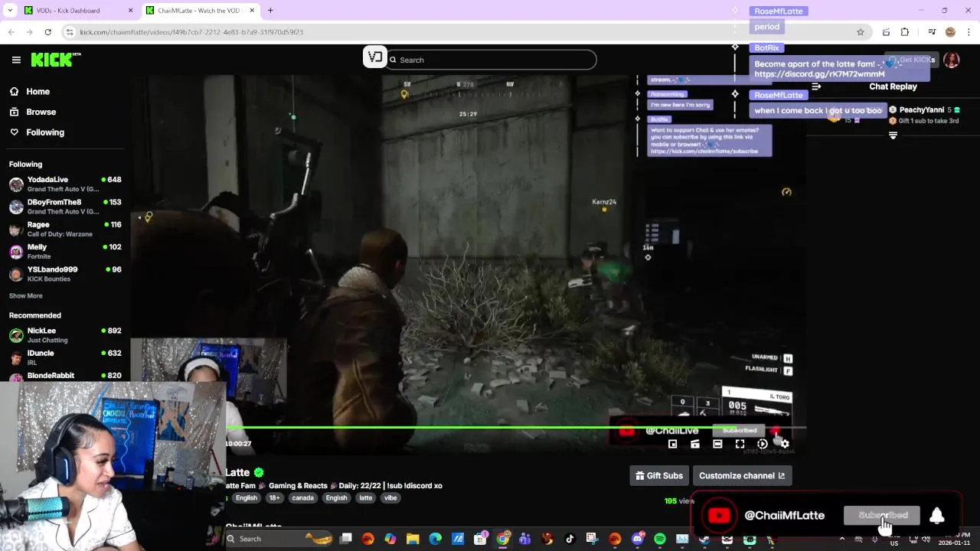
Task: Open Chrome media controls icon
Action: point(932,32)
